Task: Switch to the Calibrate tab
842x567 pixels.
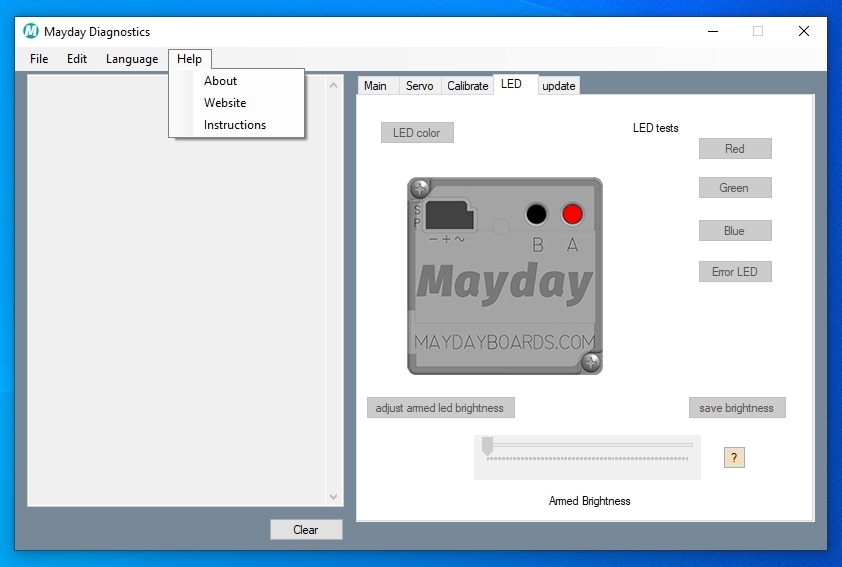Action: tap(468, 86)
